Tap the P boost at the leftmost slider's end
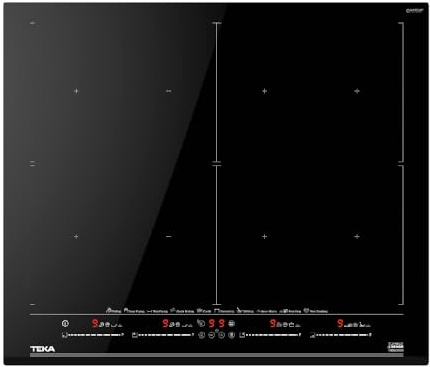Screen dimensions: 430x367 click(123, 334)
